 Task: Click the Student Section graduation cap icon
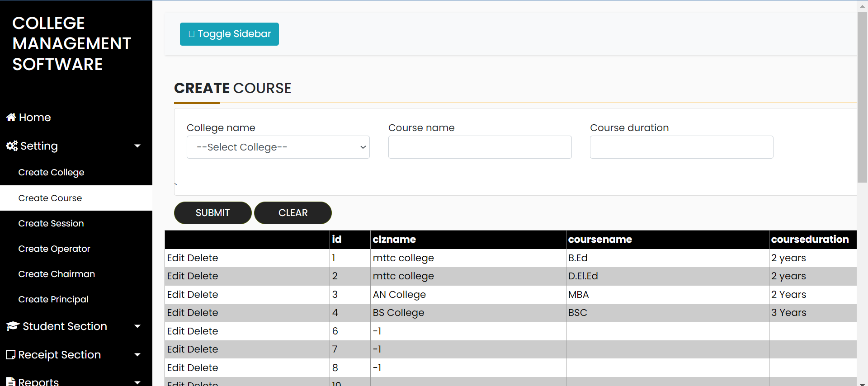(13, 326)
